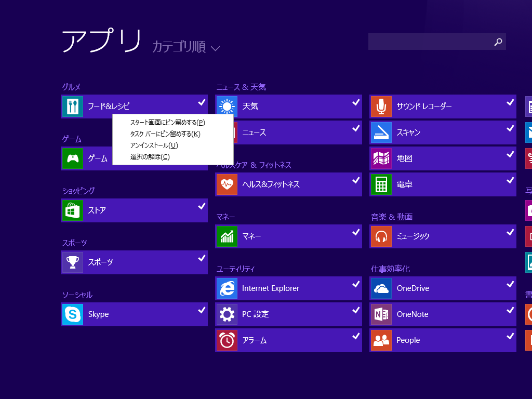Click the 仕事効率化 category heading
The image size is (532, 399).
[x=390, y=269]
